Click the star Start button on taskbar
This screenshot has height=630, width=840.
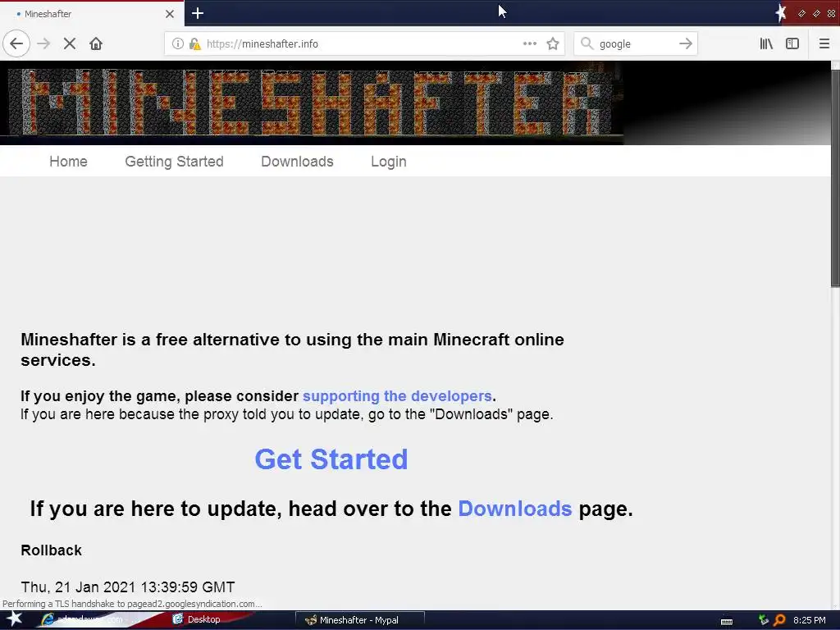coord(15,619)
